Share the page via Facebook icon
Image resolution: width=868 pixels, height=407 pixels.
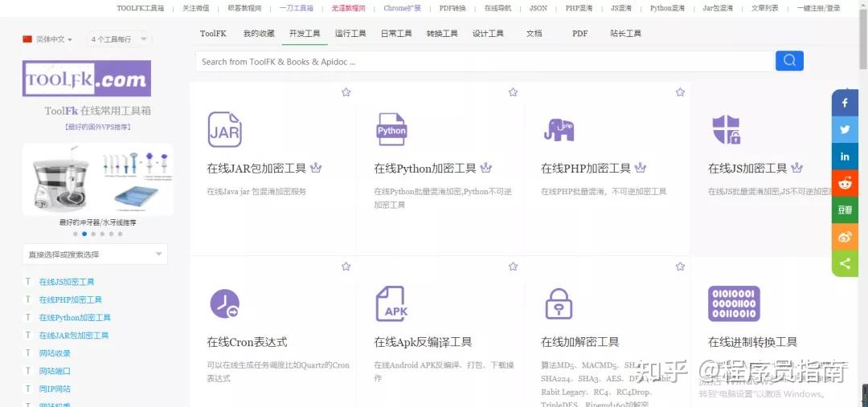[845, 103]
